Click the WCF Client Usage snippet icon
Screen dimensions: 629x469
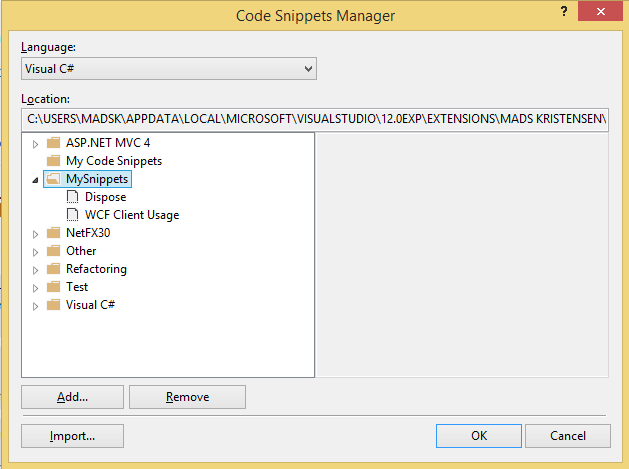click(x=72, y=215)
